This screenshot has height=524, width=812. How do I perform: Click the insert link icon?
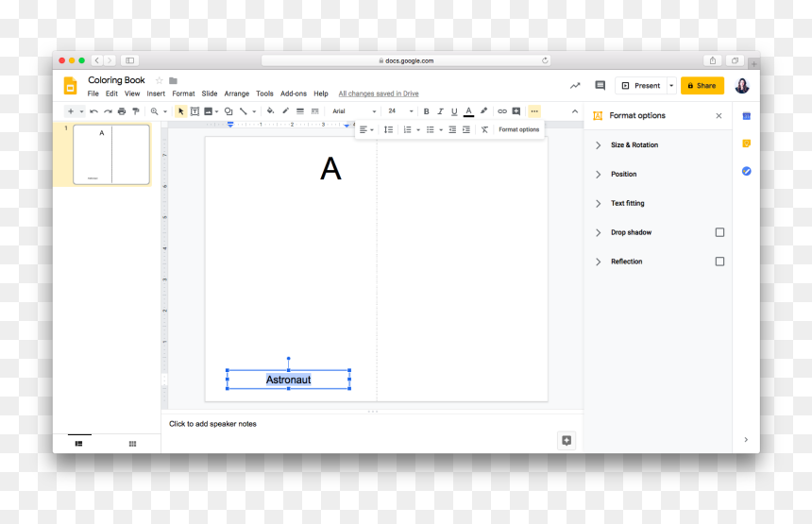click(502, 111)
